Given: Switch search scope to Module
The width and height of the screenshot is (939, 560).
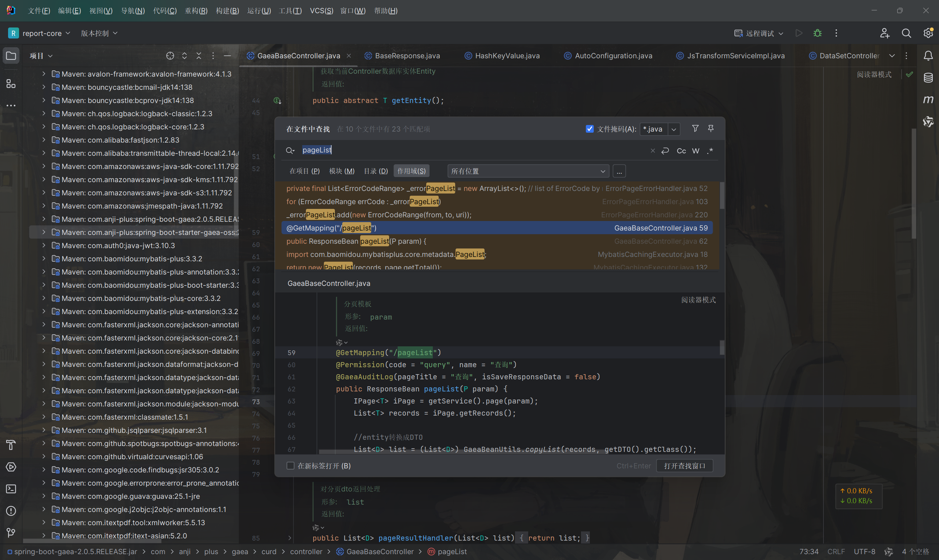Looking at the screenshot, I should coord(342,171).
